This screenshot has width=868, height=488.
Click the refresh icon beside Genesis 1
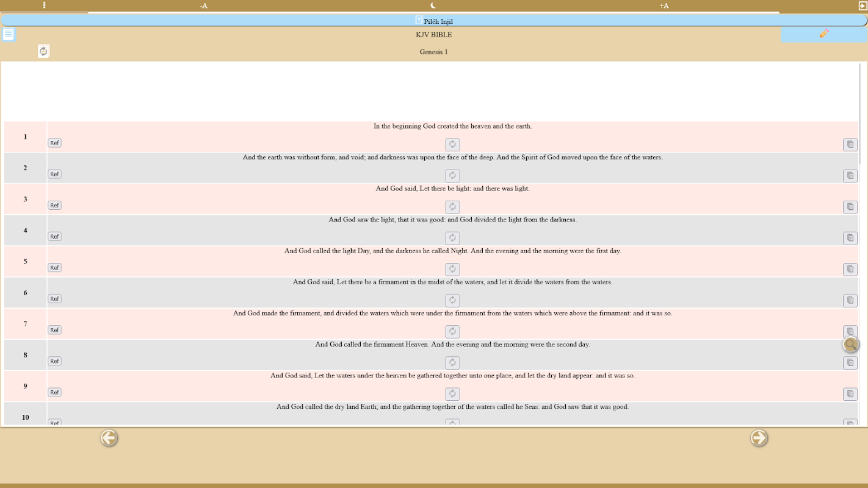(43, 51)
